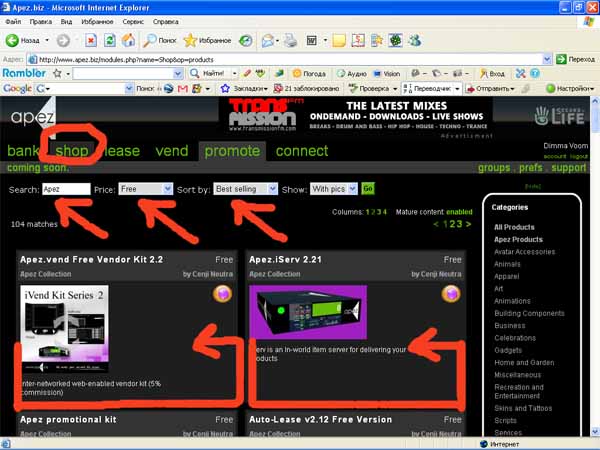Screen dimensions: 600x450
Task: Open the Справка menu
Action: coord(165,22)
